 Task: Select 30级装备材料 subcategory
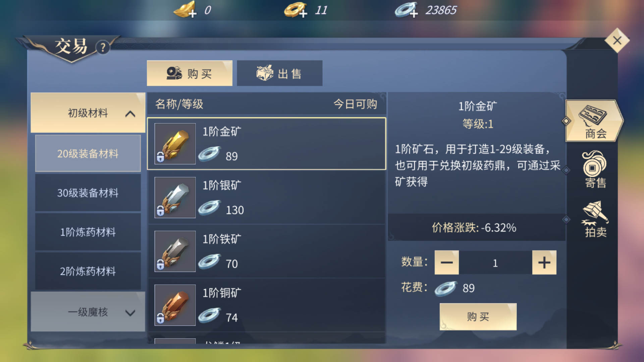(x=88, y=193)
